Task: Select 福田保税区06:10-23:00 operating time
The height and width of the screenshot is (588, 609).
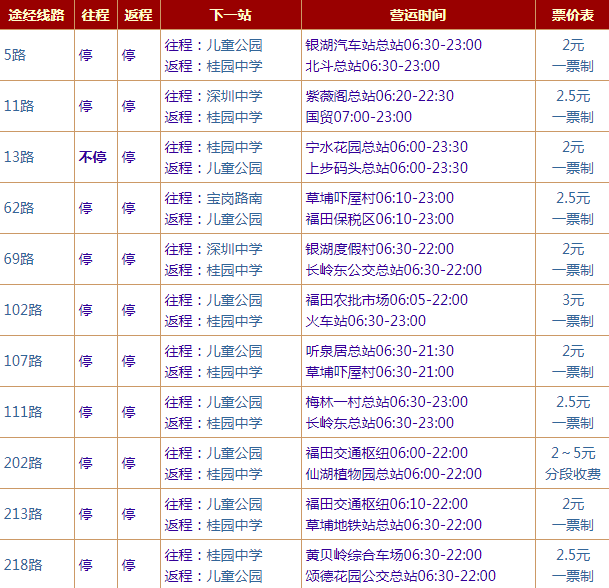Action: (x=379, y=219)
